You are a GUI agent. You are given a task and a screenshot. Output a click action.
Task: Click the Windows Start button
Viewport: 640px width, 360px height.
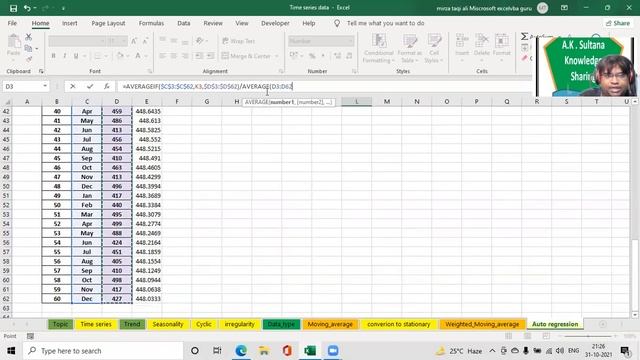(x=11, y=351)
